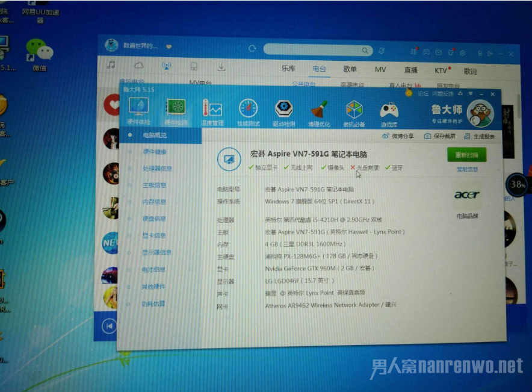This screenshot has width=532, height=392.
Task: Open 驱动检测 driver detection
Action: tap(284, 113)
